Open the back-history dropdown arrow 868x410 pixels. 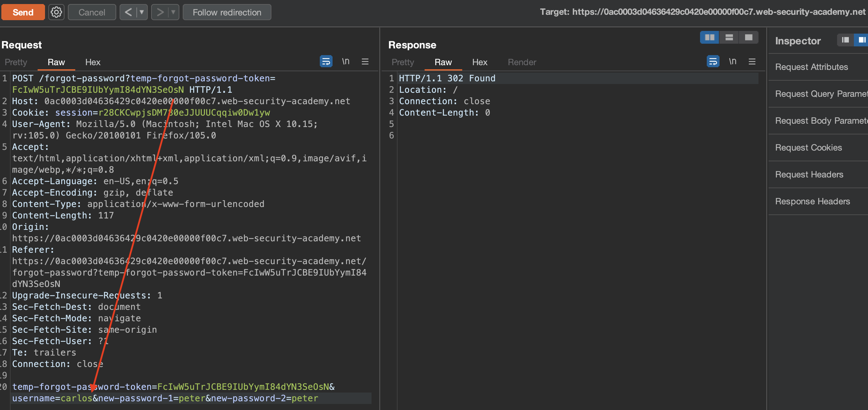(x=142, y=12)
